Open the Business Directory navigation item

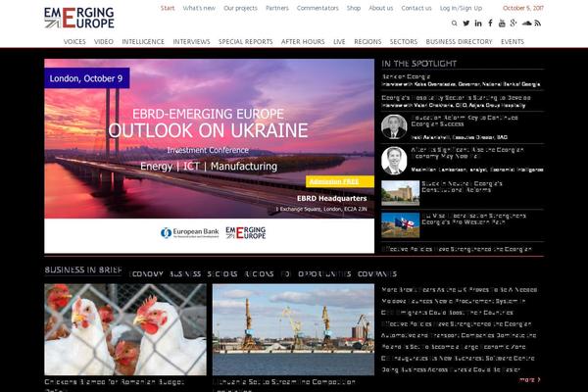[x=459, y=41]
